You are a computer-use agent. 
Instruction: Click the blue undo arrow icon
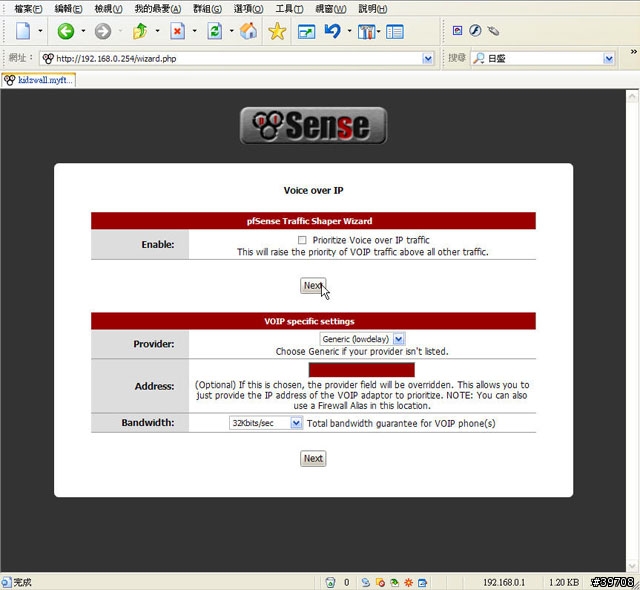[x=333, y=31]
